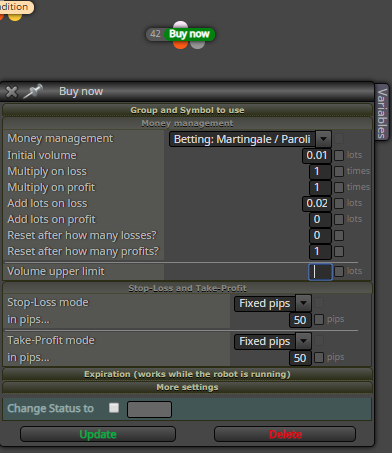The image size is (392, 453).
Task: Edit the Multiply on loss value
Action: pyautogui.click(x=320, y=171)
